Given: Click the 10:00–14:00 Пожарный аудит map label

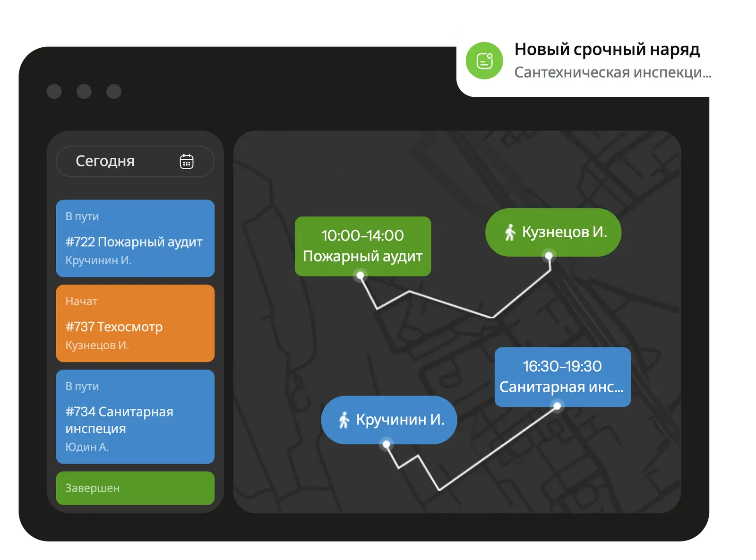Looking at the screenshot, I should point(363,246).
